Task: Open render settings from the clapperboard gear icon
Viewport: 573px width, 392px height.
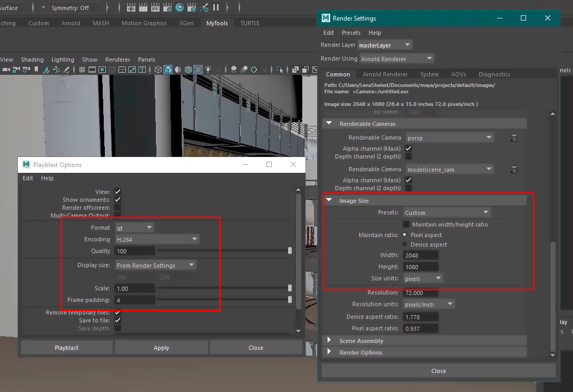Action: [x=167, y=8]
